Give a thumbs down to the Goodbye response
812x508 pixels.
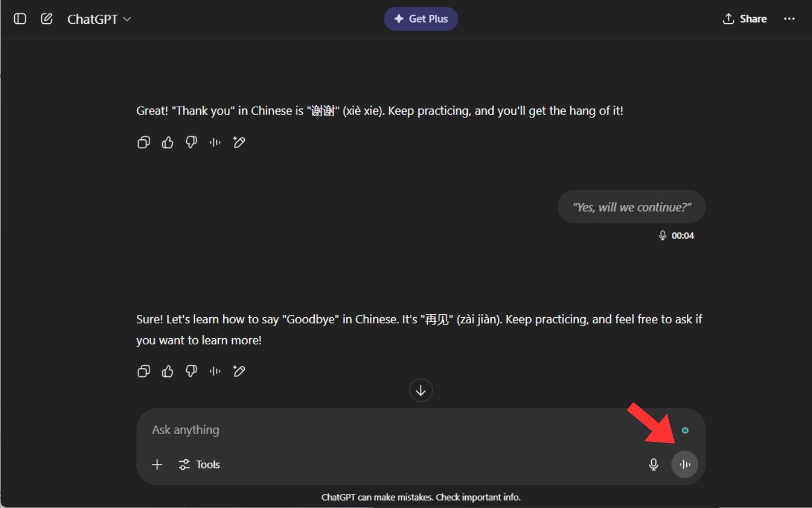click(191, 371)
